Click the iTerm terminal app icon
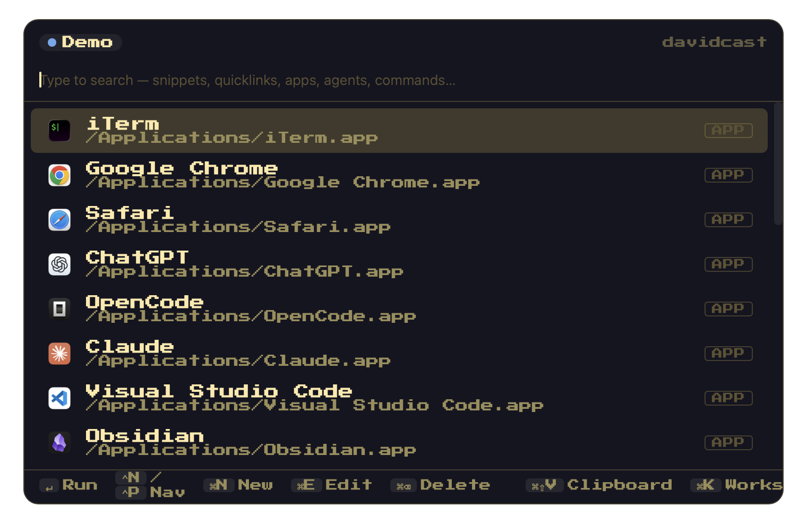The width and height of the screenshot is (807, 532). click(x=59, y=131)
